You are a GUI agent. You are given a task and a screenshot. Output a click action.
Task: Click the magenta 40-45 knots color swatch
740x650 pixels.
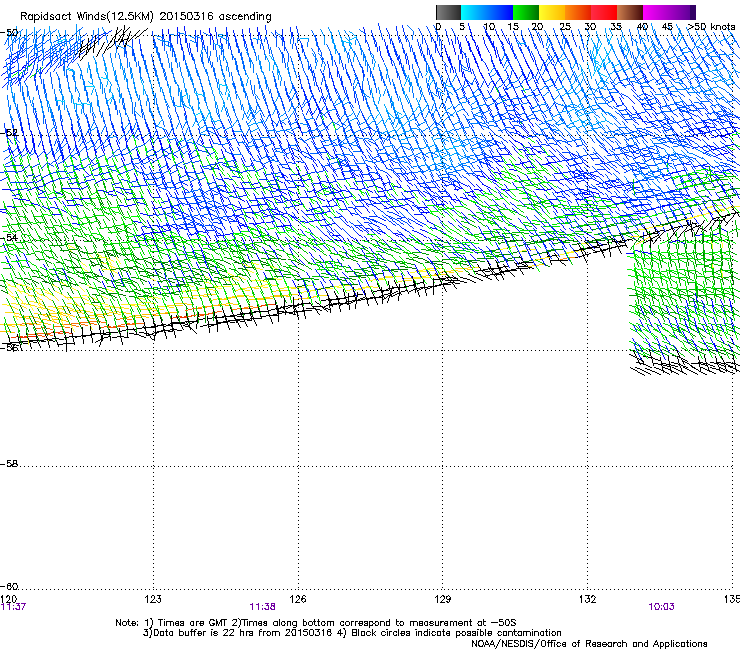coord(656,12)
